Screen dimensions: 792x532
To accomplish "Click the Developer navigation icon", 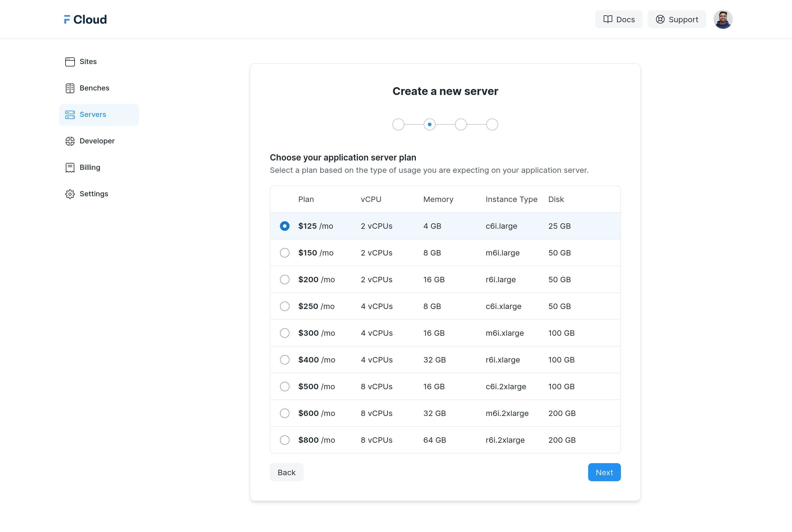I will (70, 141).
